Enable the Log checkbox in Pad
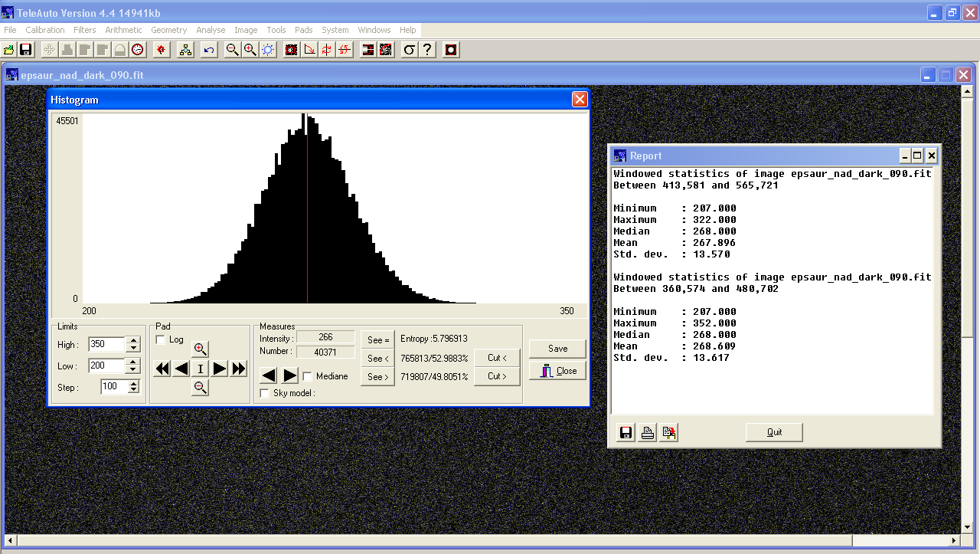The image size is (980, 554). click(161, 339)
